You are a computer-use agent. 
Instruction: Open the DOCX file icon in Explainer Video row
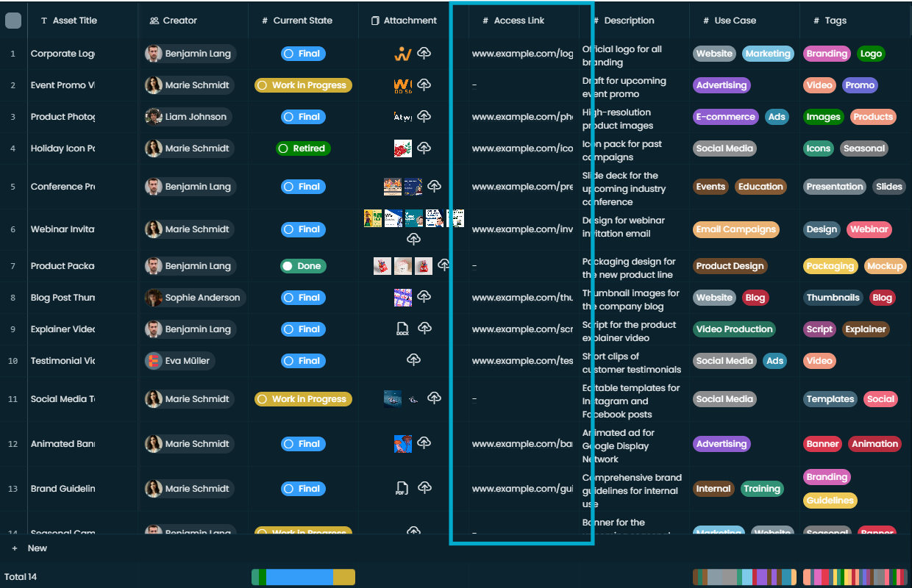tap(402, 329)
